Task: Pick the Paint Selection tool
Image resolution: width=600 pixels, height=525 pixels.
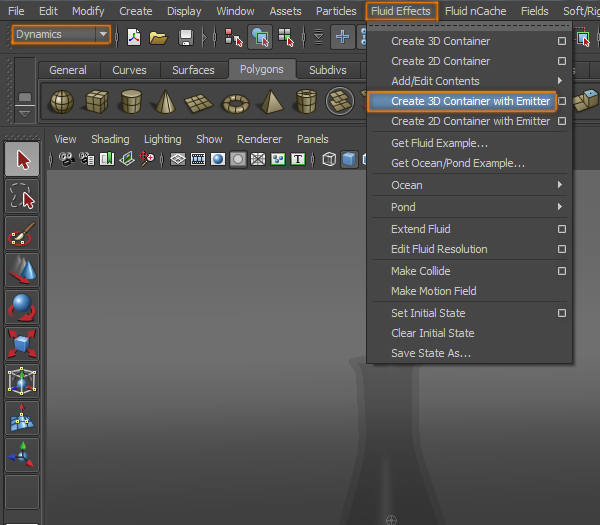Action: [x=23, y=234]
